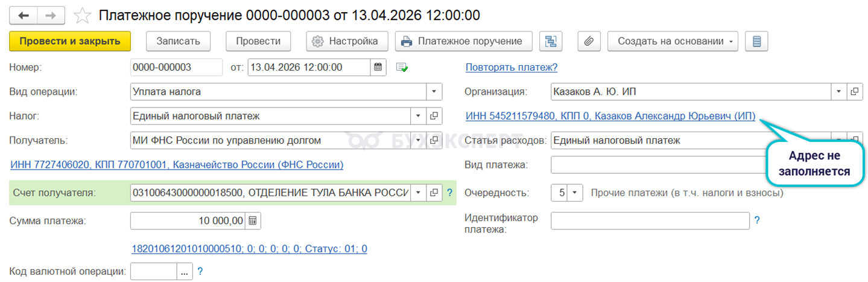
Task: Click the back navigation arrow
Action: click(x=24, y=16)
